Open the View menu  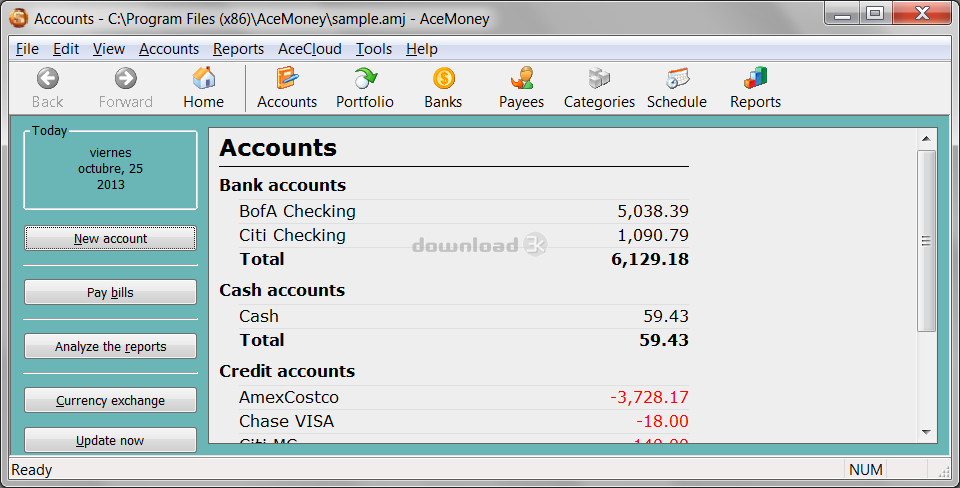tap(109, 49)
